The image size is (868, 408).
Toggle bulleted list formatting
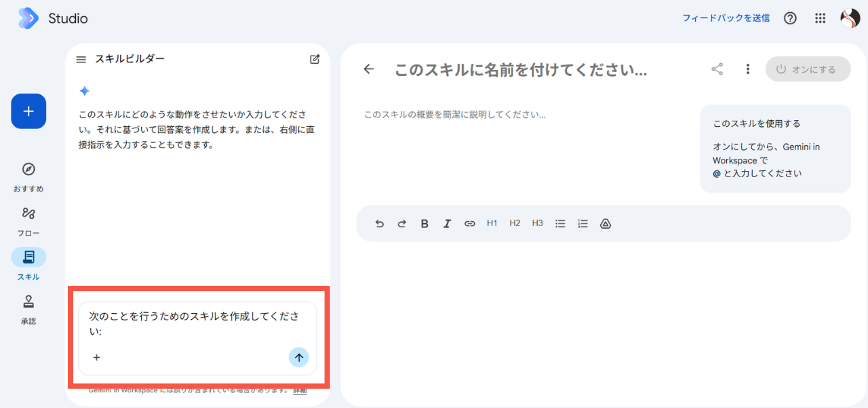coord(560,223)
